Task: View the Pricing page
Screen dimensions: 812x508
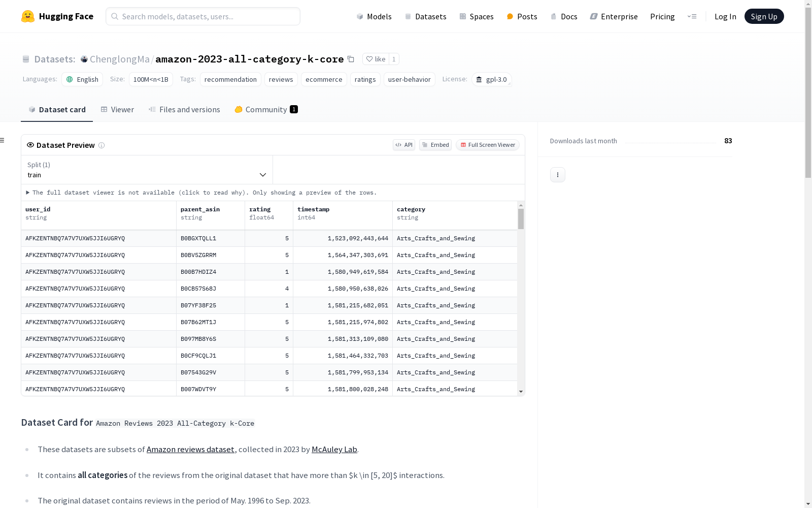Action: pos(662,16)
